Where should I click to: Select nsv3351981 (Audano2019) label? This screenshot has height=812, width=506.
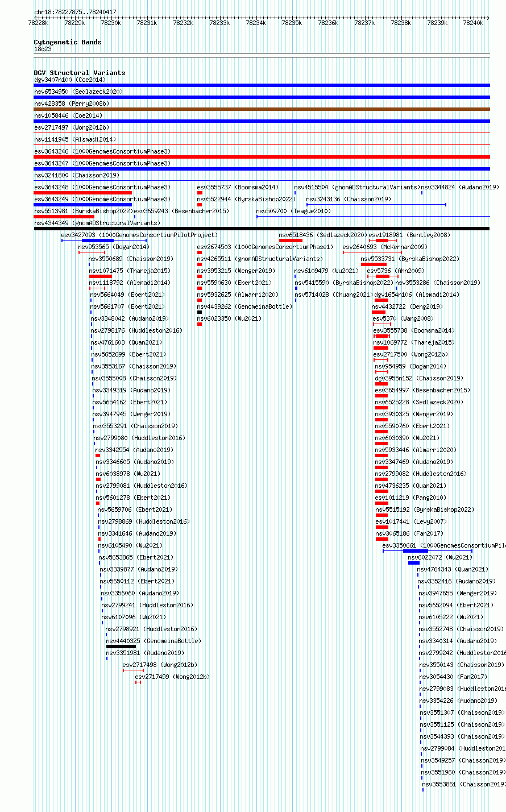pos(145,653)
